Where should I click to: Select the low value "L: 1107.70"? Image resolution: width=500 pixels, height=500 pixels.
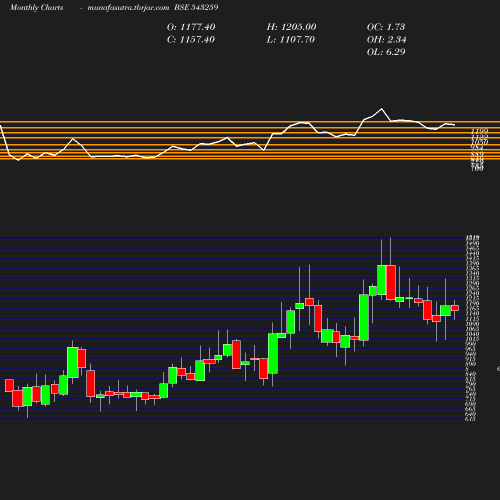coord(291,40)
